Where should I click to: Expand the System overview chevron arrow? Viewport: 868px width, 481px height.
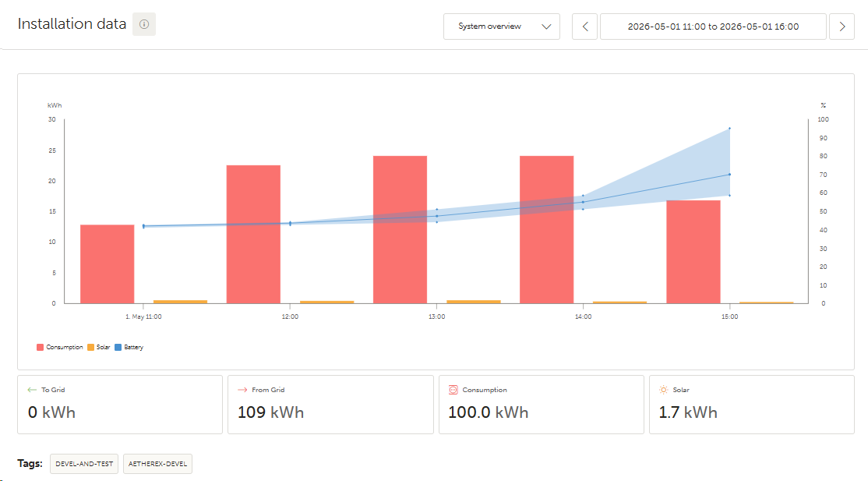coord(546,27)
